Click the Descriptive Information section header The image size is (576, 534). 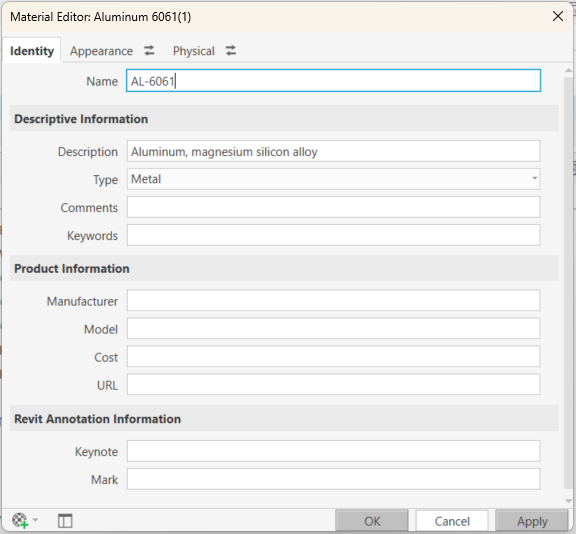284,119
